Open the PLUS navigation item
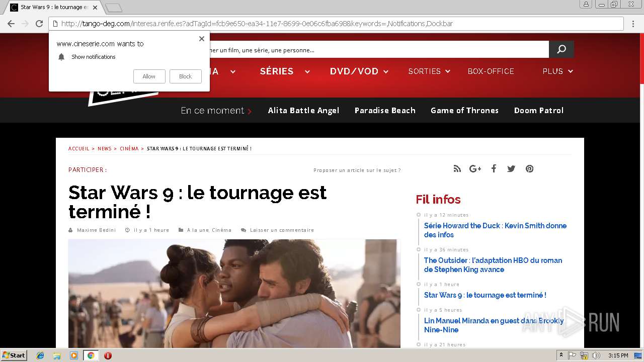This screenshot has width=644, height=362. pyautogui.click(x=553, y=71)
